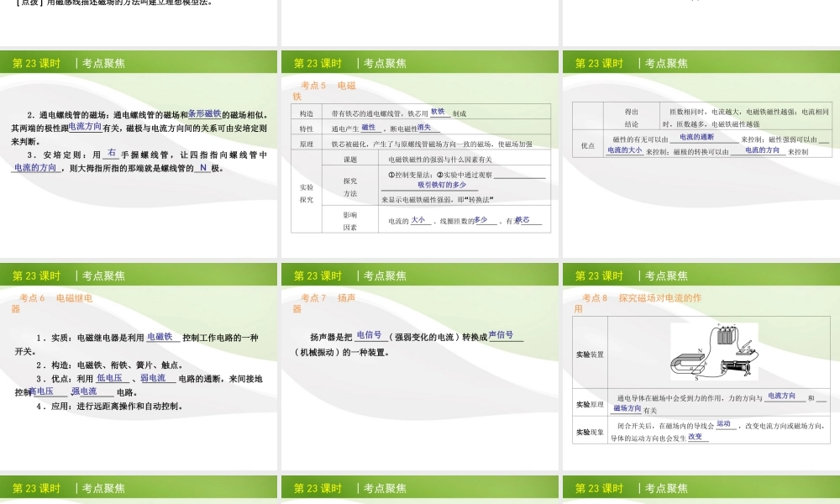Screen dimensions: 840x504
Task: Click the 电流的通断 answer in 优点 row
Action: (696, 137)
